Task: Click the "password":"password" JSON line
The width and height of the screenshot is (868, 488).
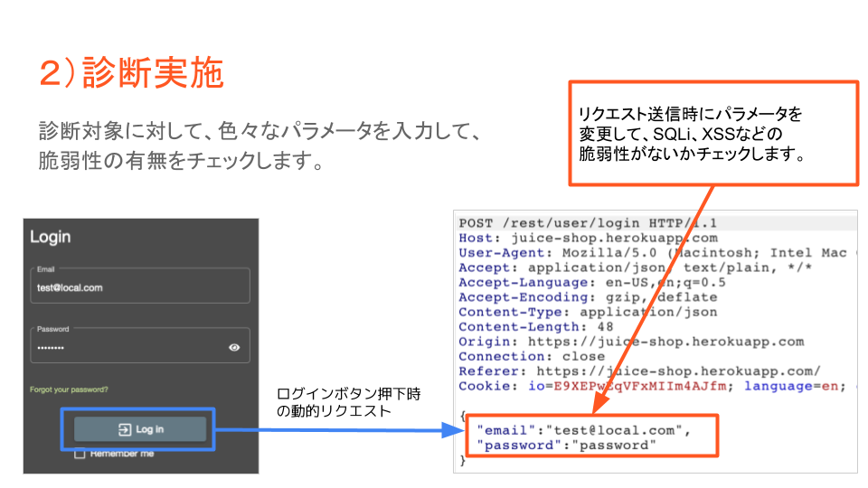Action: [x=566, y=446]
